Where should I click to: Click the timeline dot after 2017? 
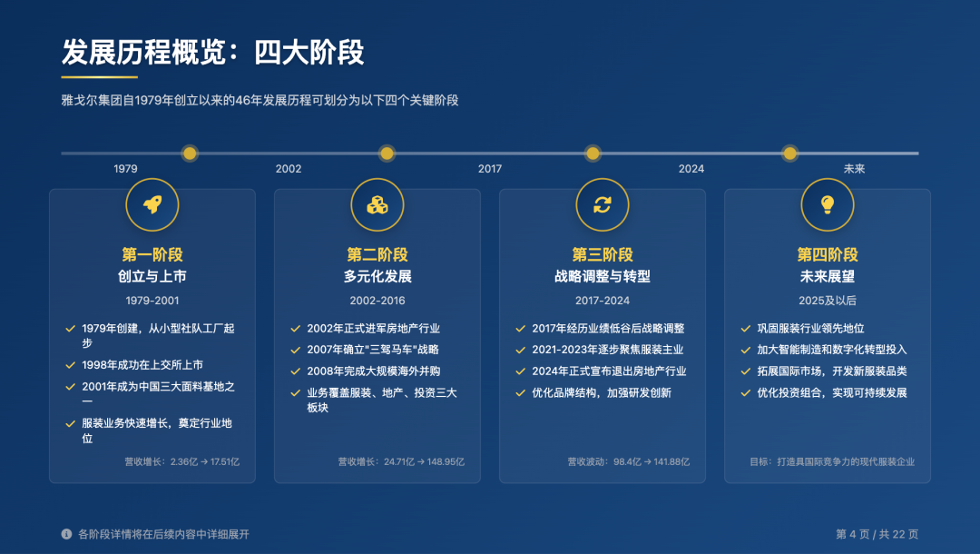(593, 153)
